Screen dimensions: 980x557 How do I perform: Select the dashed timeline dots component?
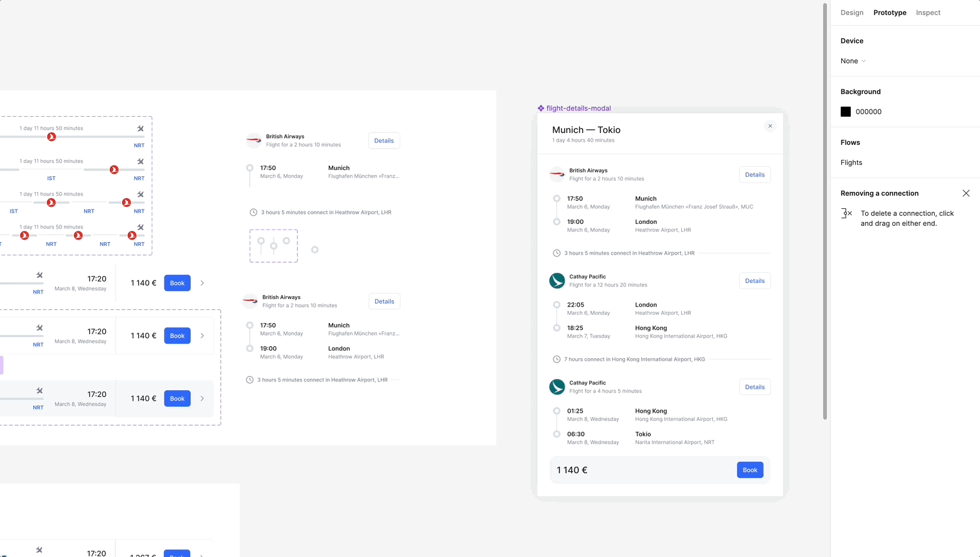(x=274, y=246)
